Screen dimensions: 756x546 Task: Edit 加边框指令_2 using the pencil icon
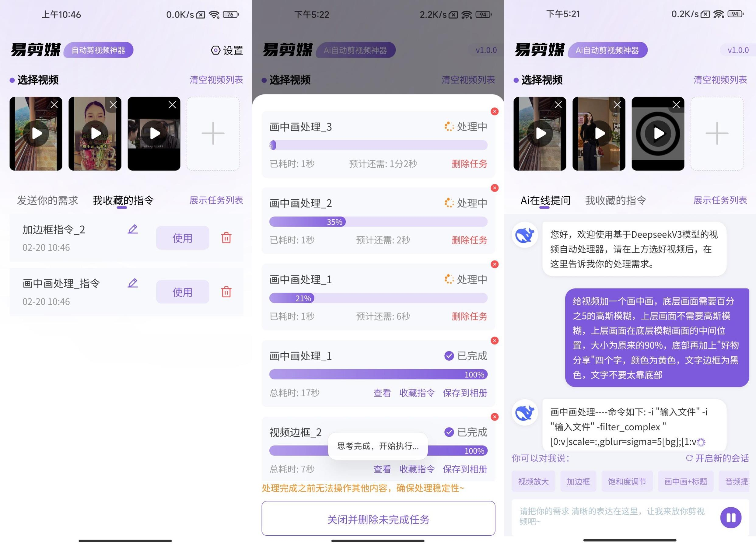pyautogui.click(x=133, y=229)
